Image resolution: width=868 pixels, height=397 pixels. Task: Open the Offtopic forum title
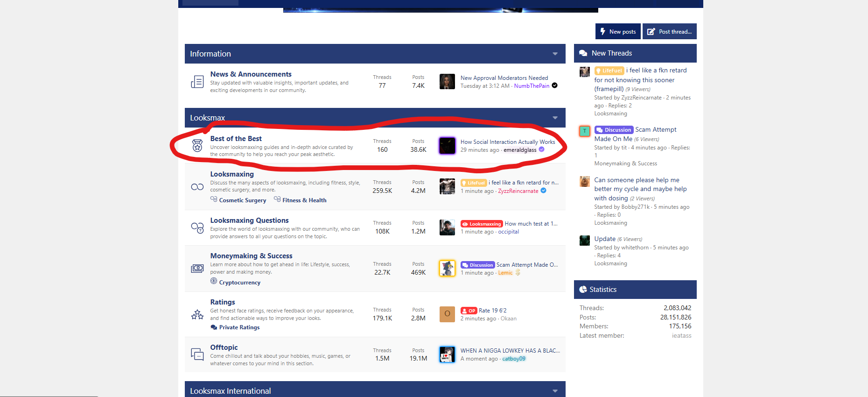tap(224, 347)
